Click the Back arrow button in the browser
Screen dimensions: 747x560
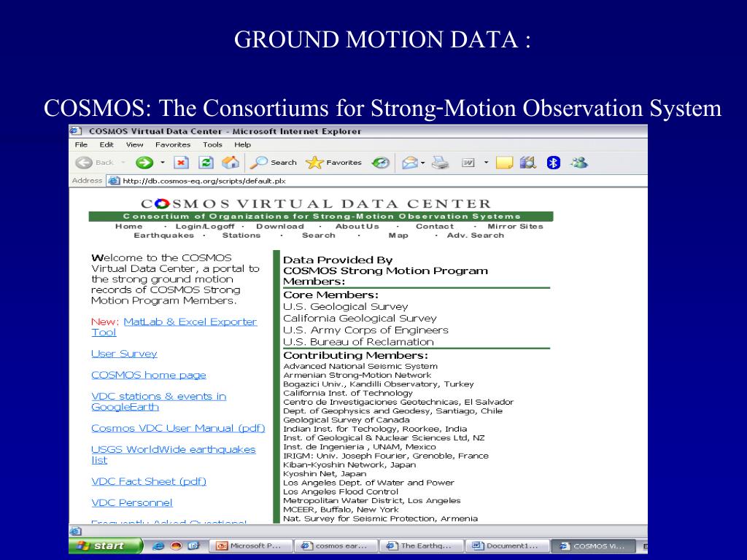click(84, 163)
